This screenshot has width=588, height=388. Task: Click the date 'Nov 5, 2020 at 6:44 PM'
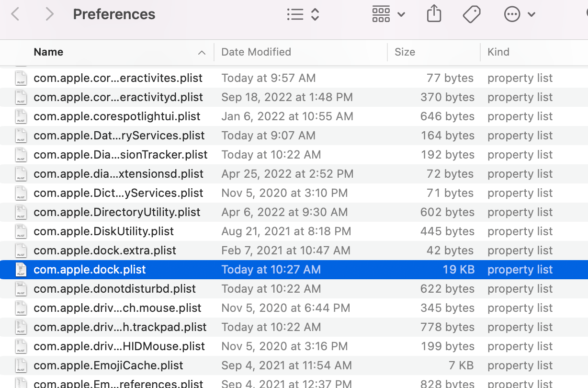click(285, 308)
